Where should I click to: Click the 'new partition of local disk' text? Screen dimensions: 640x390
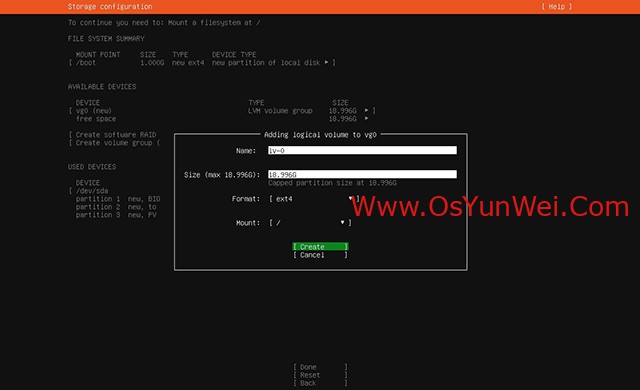tap(266, 62)
